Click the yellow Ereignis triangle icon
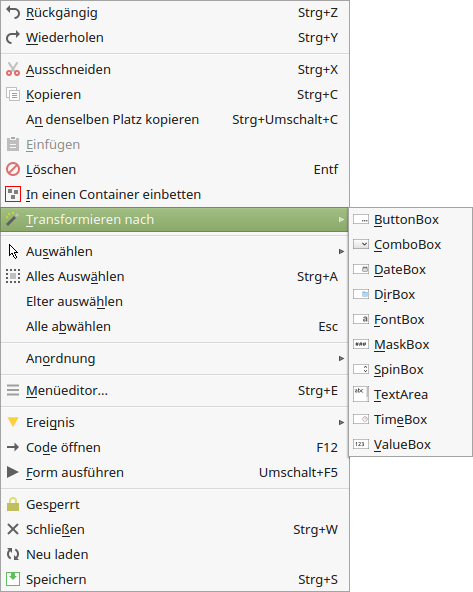The image size is (473, 592). [x=13, y=422]
